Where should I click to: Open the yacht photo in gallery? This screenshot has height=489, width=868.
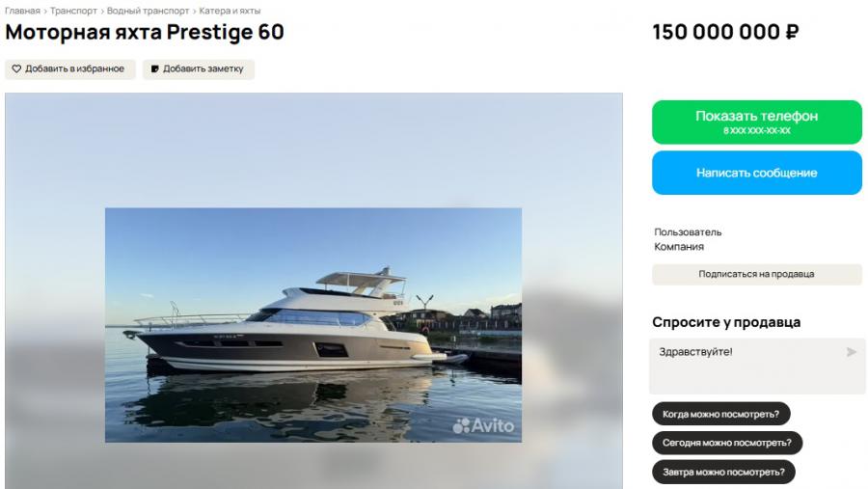pos(313,325)
